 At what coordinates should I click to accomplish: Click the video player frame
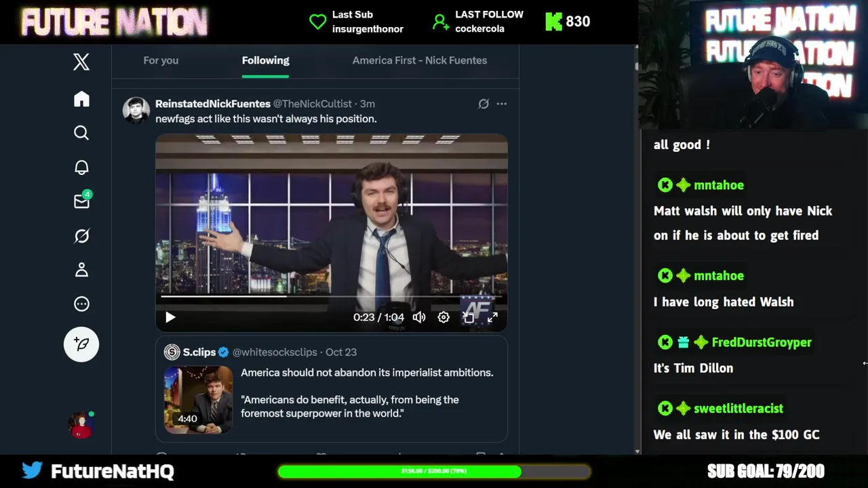click(332, 232)
